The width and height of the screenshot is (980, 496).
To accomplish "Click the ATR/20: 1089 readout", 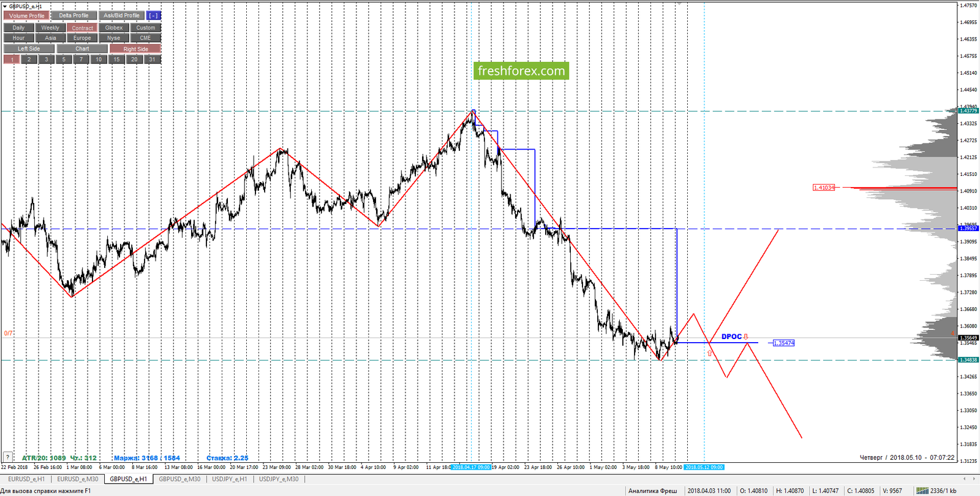I will pyautogui.click(x=43, y=458).
